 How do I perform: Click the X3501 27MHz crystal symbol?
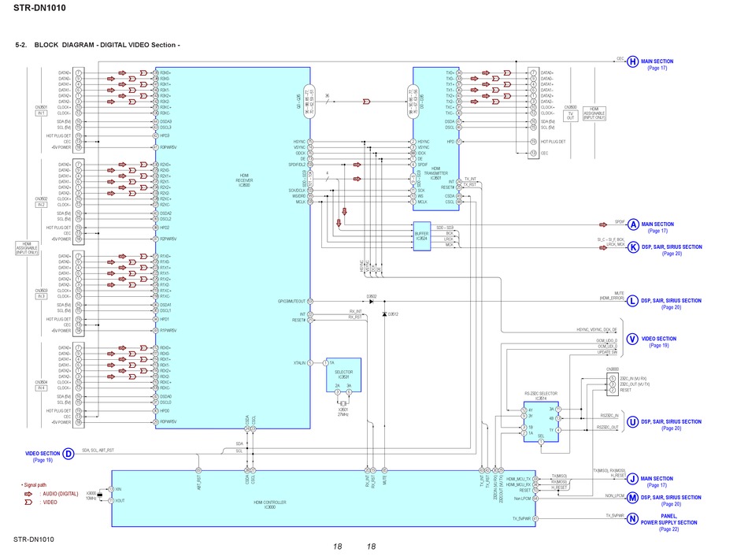point(343,403)
